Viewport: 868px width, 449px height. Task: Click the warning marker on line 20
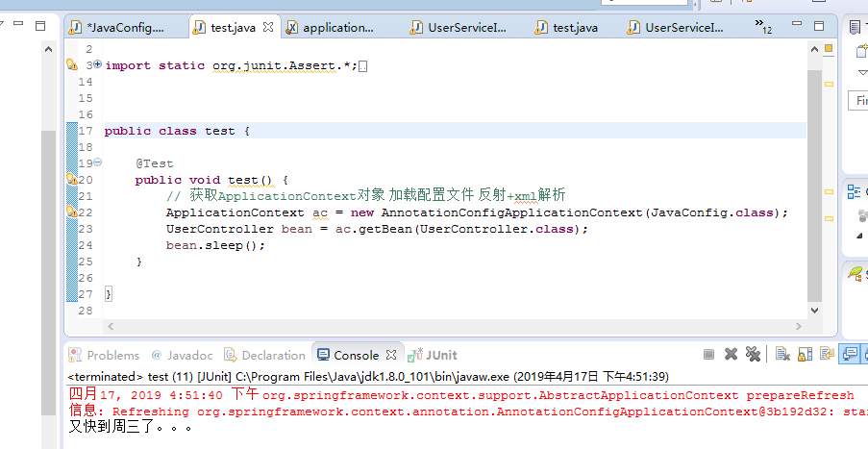pos(72,179)
